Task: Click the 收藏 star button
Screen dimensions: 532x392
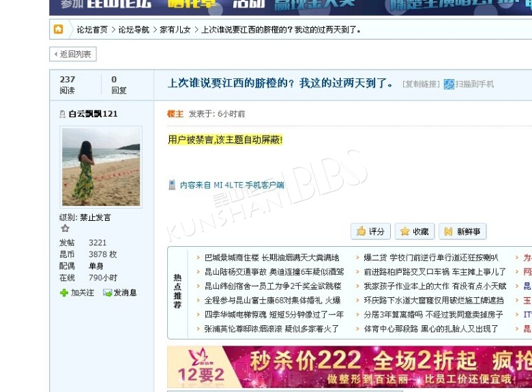Action: click(x=414, y=232)
